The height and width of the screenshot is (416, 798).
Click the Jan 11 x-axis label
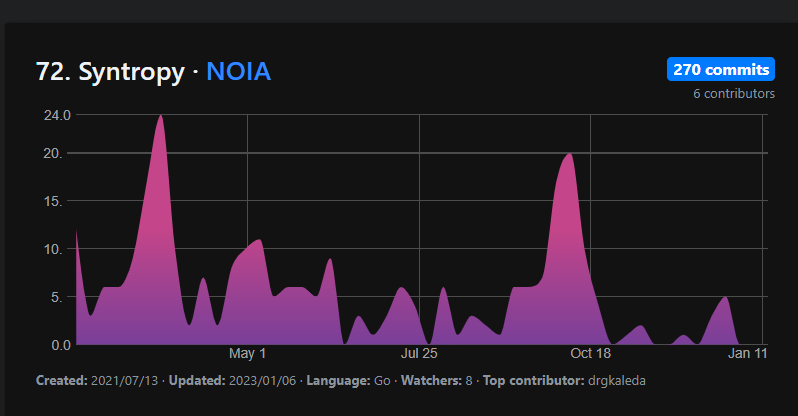click(747, 353)
